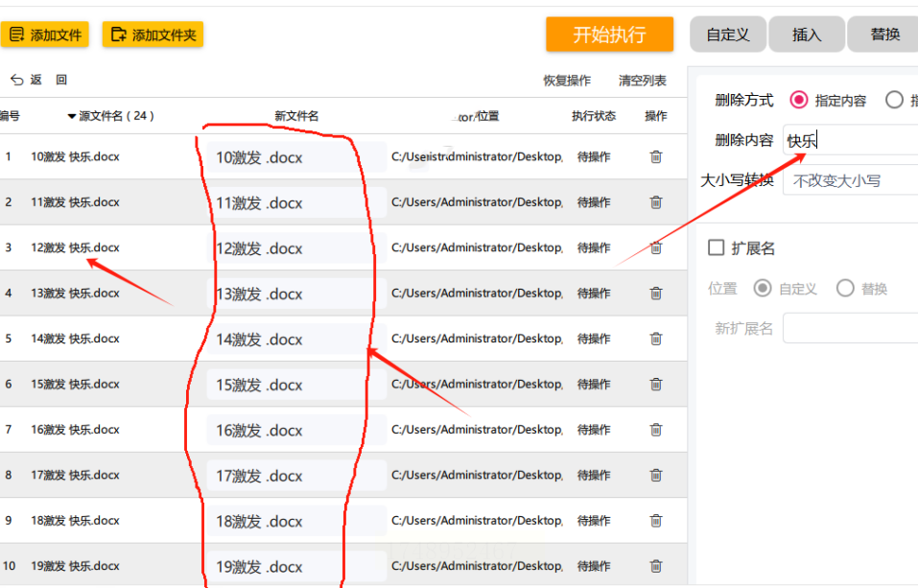Click 待操作 status in row 5
The image size is (918, 588).
pos(594,339)
